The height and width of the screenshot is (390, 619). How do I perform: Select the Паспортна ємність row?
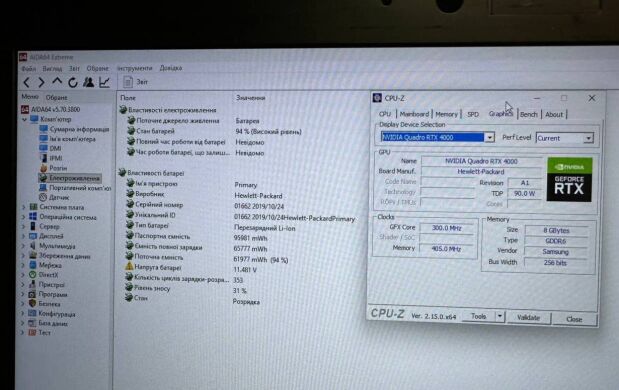click(x=196, y=236)
